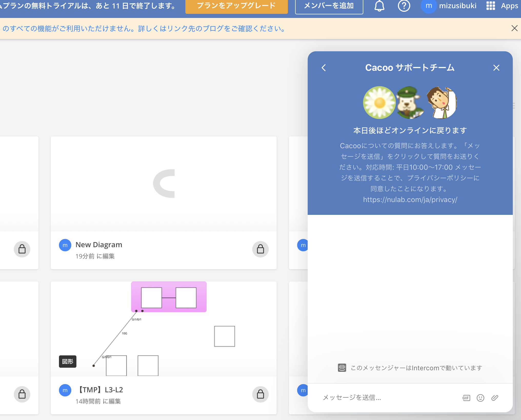Click the owner avatar on 【TMP】L3-L2 card
Image resolution: width=521 pixels, height=420 pixels.
coord(65,391)
